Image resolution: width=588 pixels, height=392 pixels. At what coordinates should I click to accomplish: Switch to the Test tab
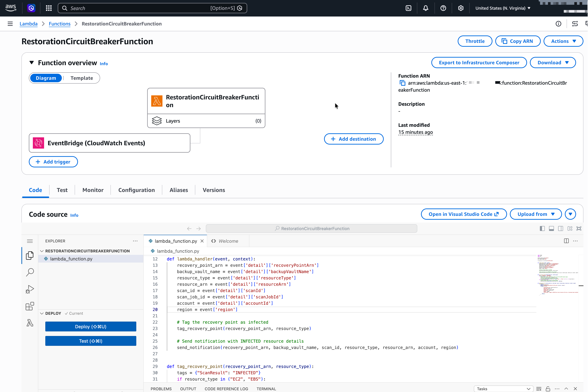point(62,190)
